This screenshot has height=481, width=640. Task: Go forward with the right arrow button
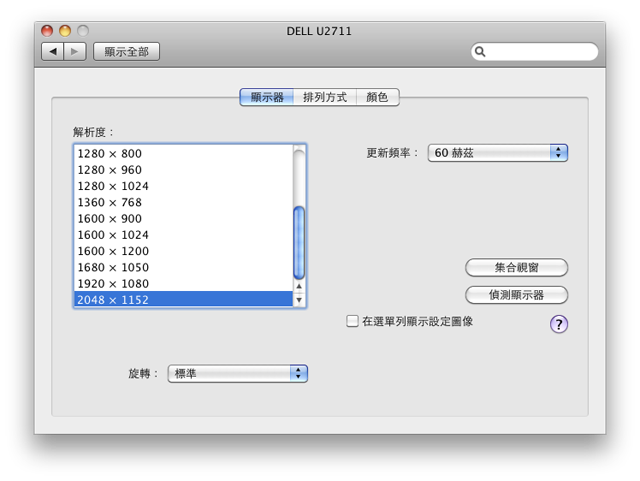click(x=75, y=51)
